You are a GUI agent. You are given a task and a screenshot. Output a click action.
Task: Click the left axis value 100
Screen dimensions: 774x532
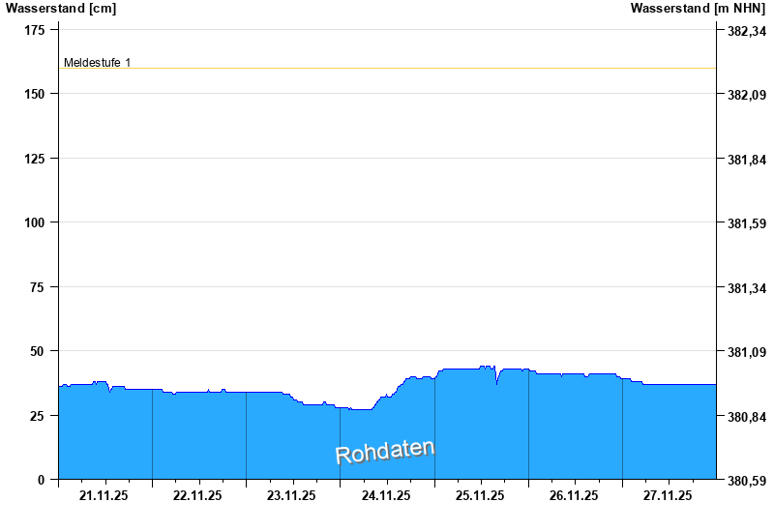coord(34,222)
